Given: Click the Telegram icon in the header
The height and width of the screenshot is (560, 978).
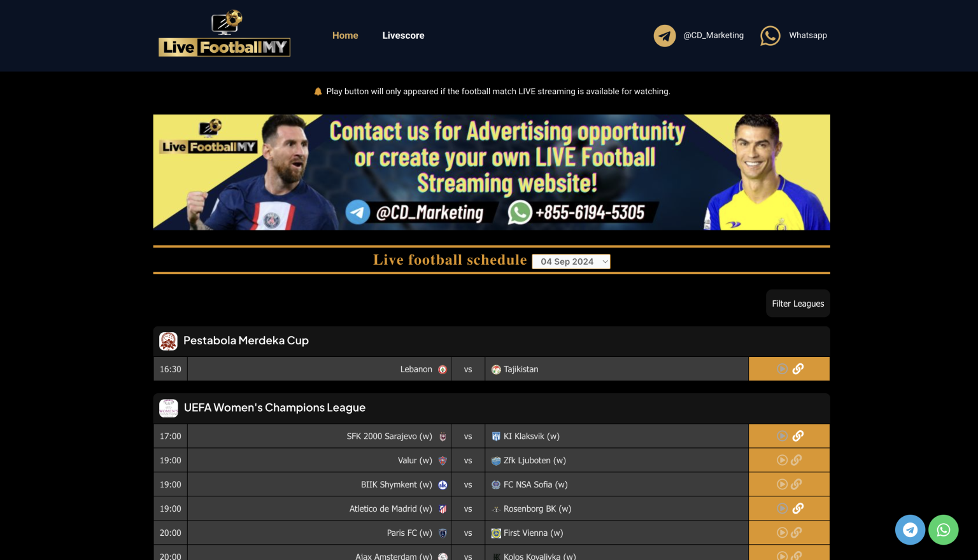Looking at the screenshot, I should [x=665, y=36].
